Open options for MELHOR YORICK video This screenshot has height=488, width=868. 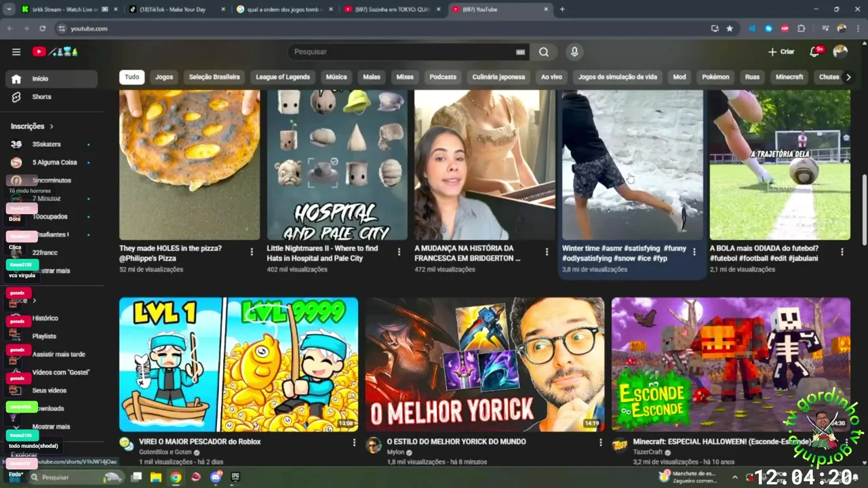600,442
